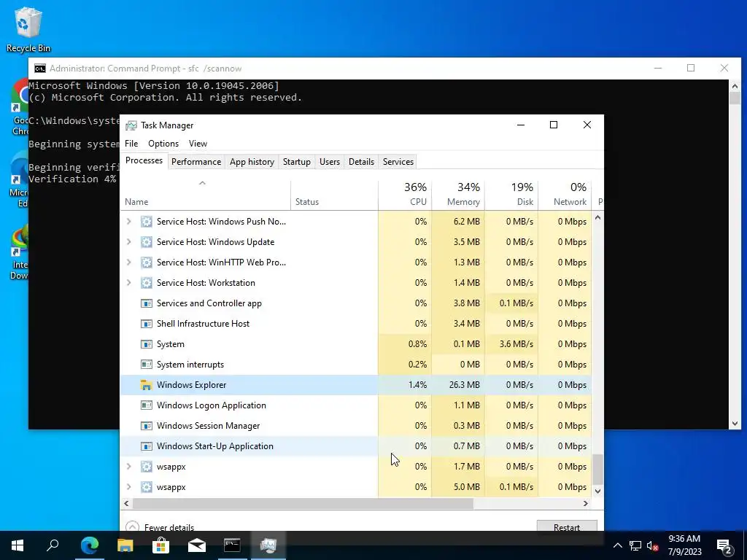The height and width of the screenshot is (560, 747).
Task: Open File Explorer from taskbar
Action: 125,545
